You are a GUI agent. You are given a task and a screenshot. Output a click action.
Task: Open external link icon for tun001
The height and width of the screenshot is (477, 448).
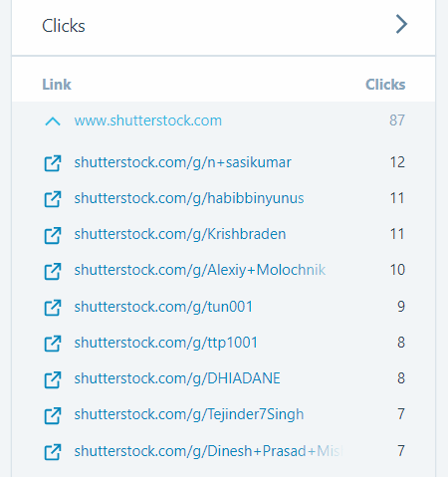(x=53, y=308)
